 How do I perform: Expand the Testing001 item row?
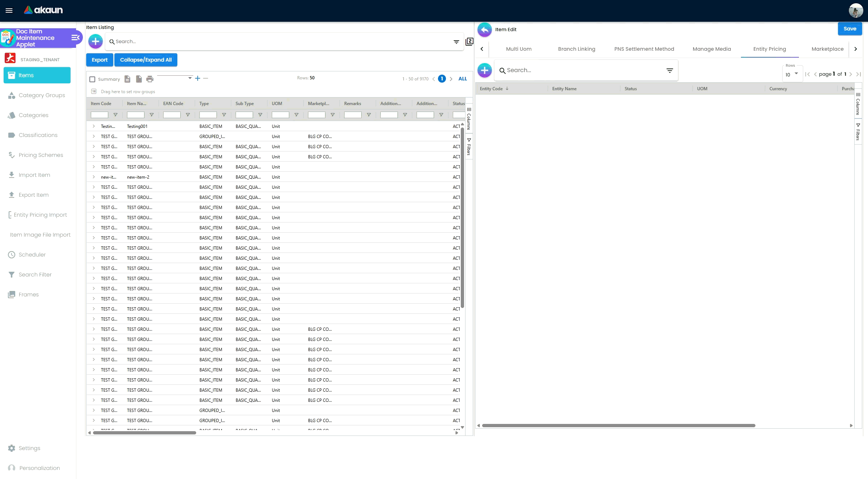coord(93,126)
